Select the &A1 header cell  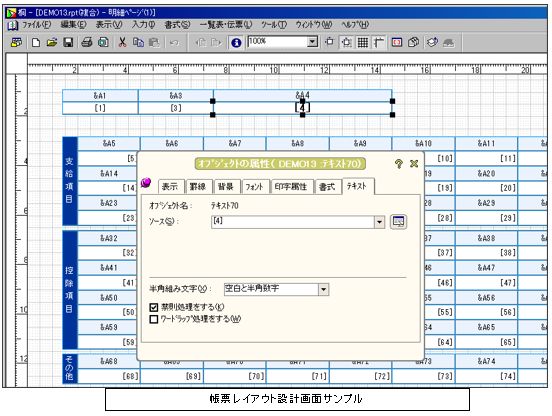[100, 96]
